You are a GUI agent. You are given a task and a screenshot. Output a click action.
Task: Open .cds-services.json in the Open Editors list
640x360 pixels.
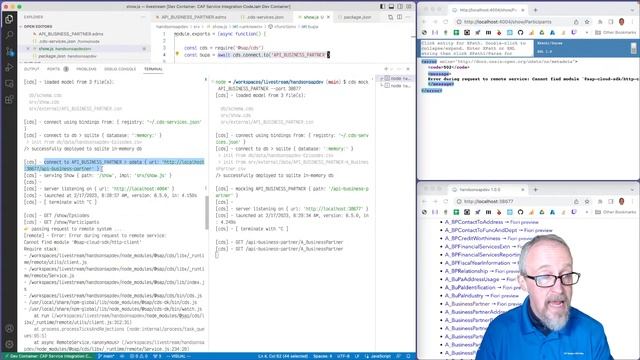pyautogui.click(x=69, y=41)
